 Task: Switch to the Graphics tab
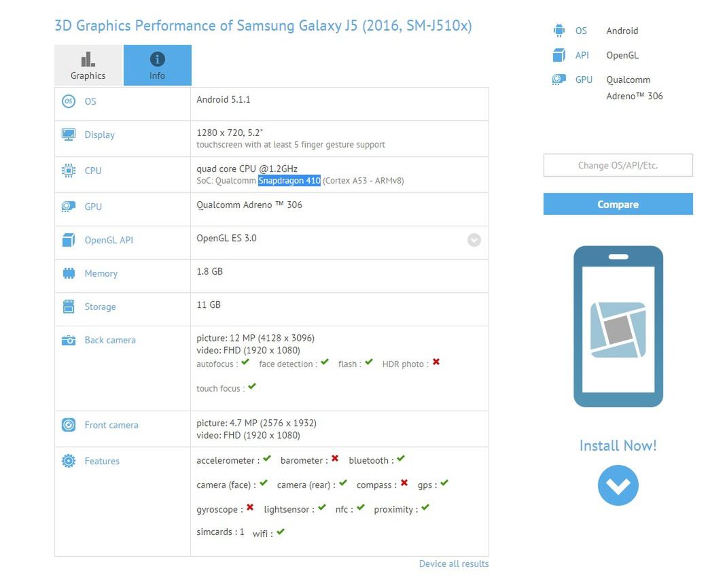point(88,65)
